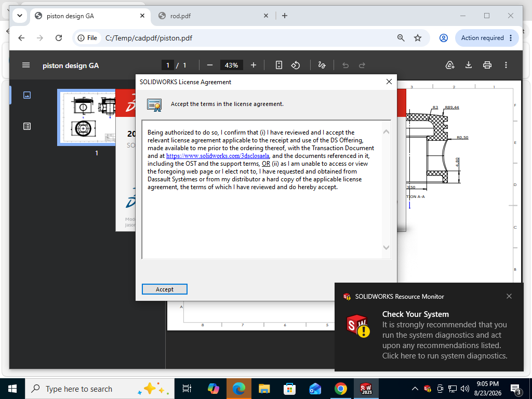Click the PDF undo arrow
Screen dimensions: 532x399
(x=345, y=65)
